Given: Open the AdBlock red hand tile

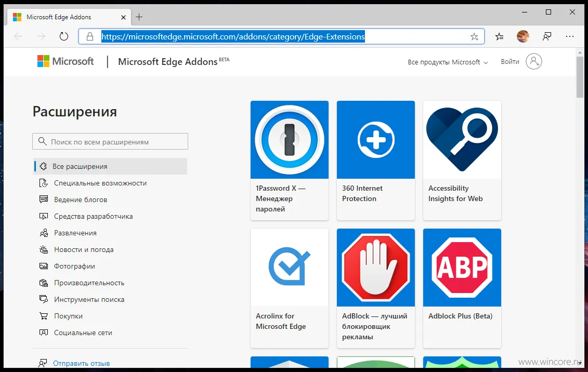Looking at the screenshot, I should coord(375,288).
